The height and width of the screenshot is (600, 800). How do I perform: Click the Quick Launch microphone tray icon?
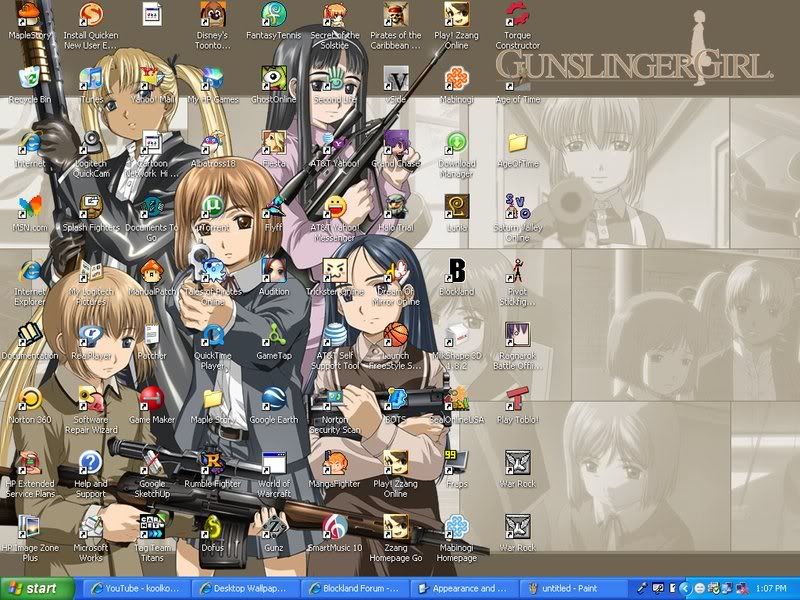click(x=642, y=588)
